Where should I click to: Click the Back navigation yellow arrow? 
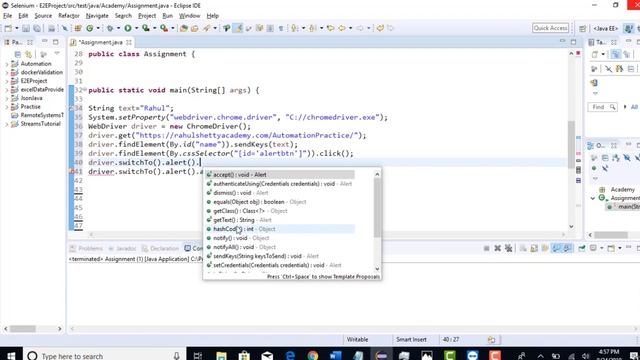(342, 28)
